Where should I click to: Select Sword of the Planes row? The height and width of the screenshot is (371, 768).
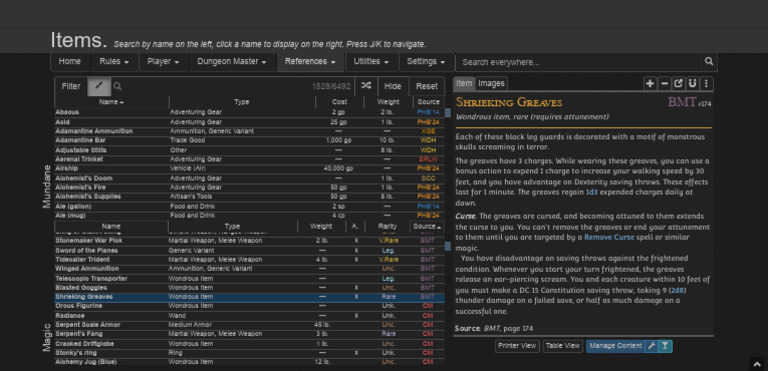click(249, 250)
